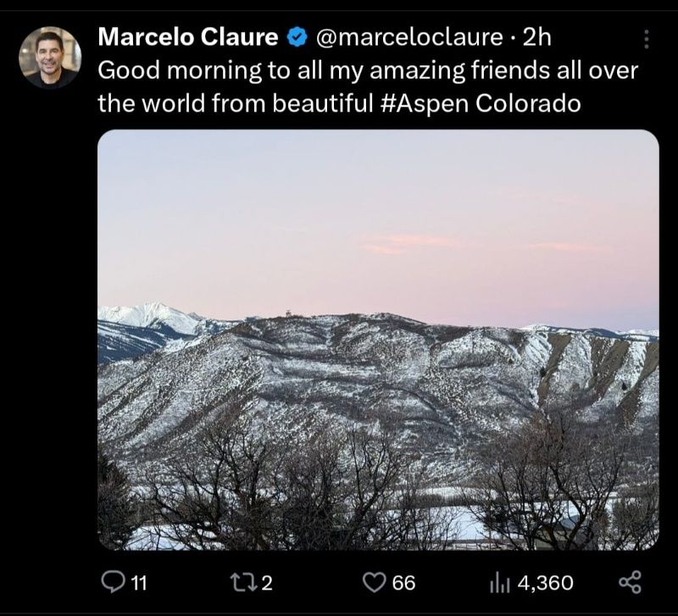Click the word Colorado in the tweet
This screenshot has width=678, height=616.
point(528,103)
